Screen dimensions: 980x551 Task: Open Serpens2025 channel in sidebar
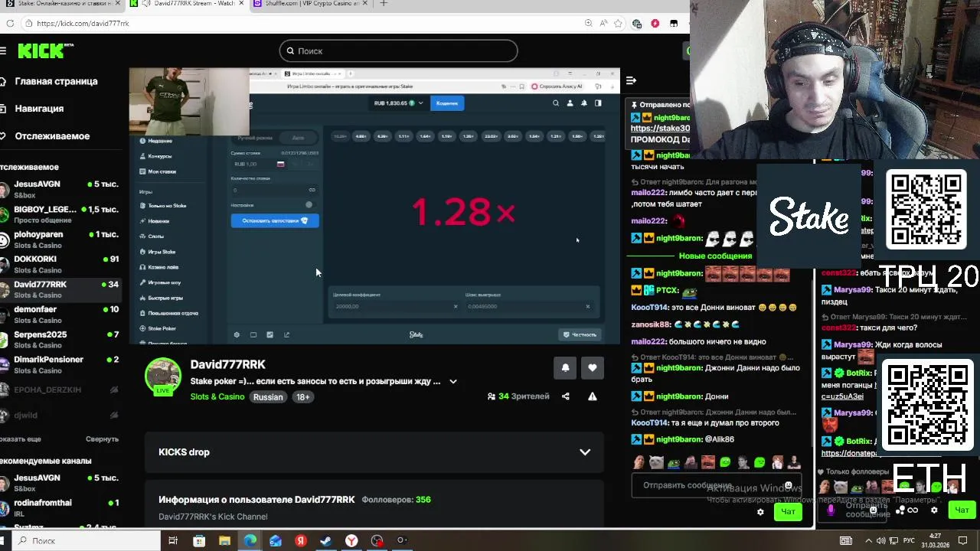click(x=61, y=340)
